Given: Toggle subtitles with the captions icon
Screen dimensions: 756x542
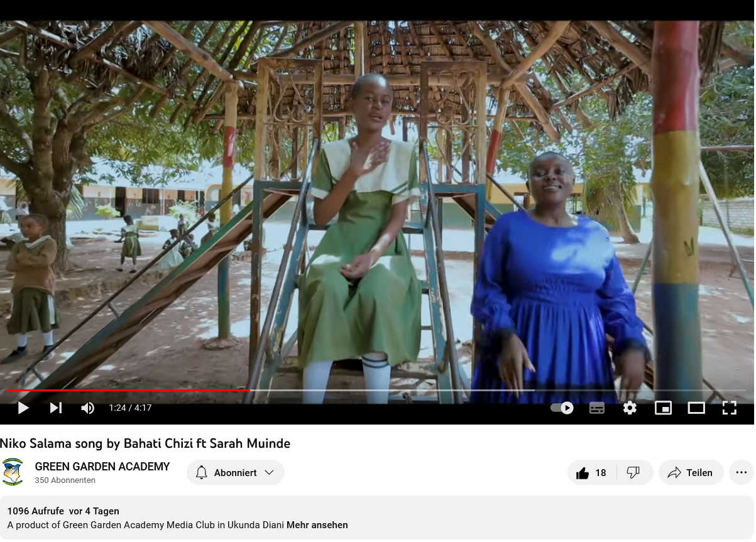Looking at the screenshot, I should (x=597, y=408).
